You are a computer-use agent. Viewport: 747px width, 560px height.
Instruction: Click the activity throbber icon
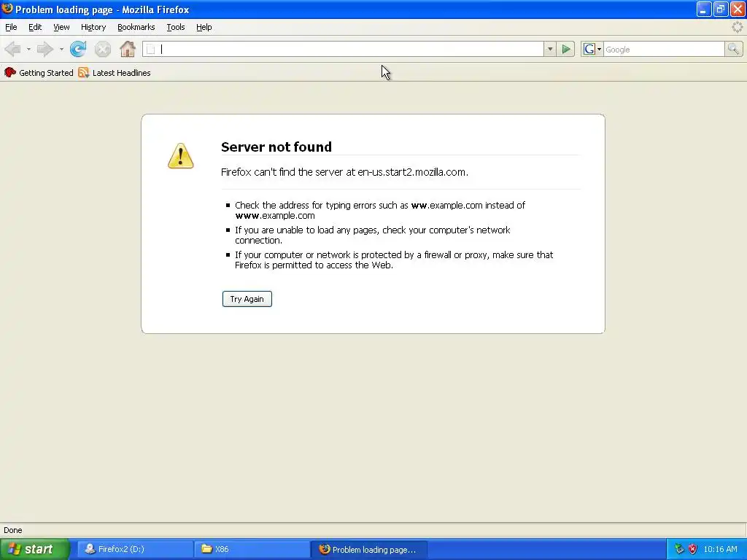click(737, 27)
